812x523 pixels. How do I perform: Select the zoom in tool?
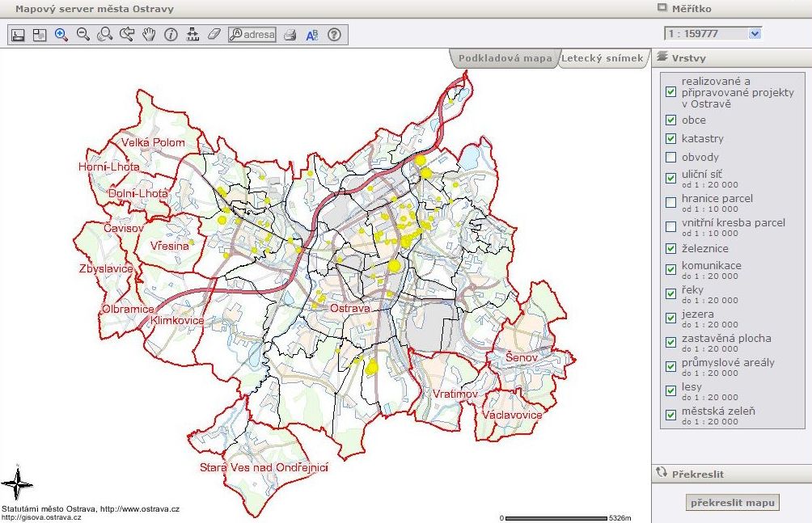[61, 34]
